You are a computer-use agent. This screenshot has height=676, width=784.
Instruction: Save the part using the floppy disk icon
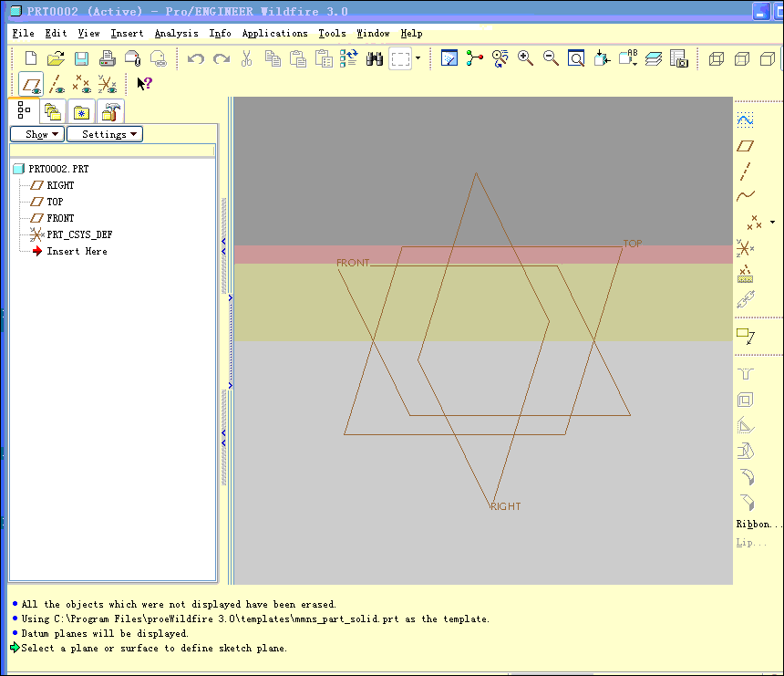coord(81,58)
